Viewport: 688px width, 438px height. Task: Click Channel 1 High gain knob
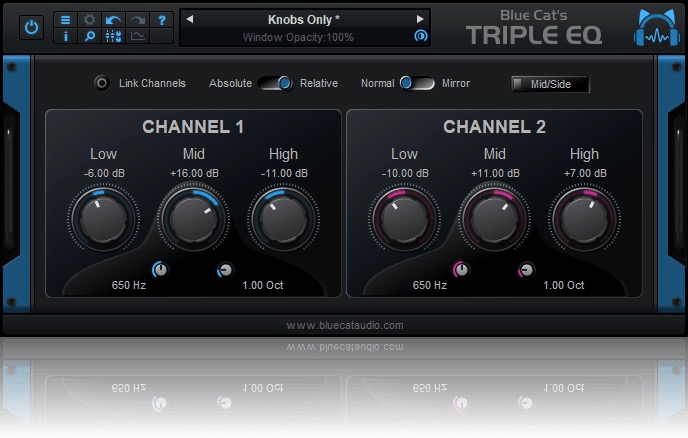coord(283,219)
